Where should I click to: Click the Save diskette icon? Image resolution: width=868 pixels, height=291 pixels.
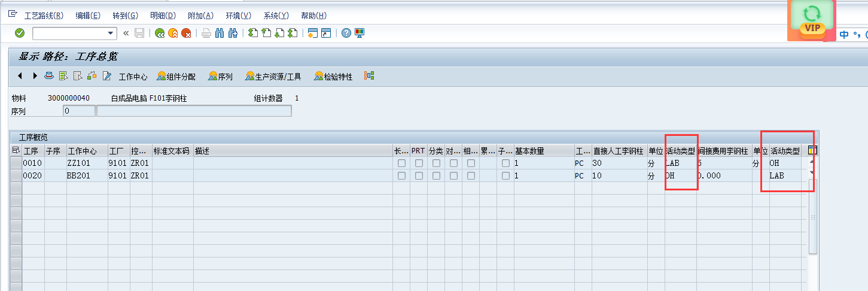[x=139, y=33]
